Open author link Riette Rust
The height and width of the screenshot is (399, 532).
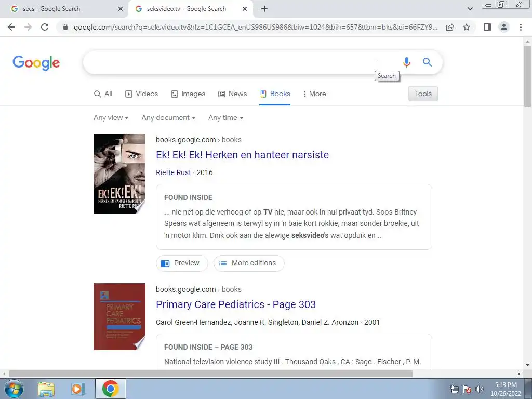[174, 172]
